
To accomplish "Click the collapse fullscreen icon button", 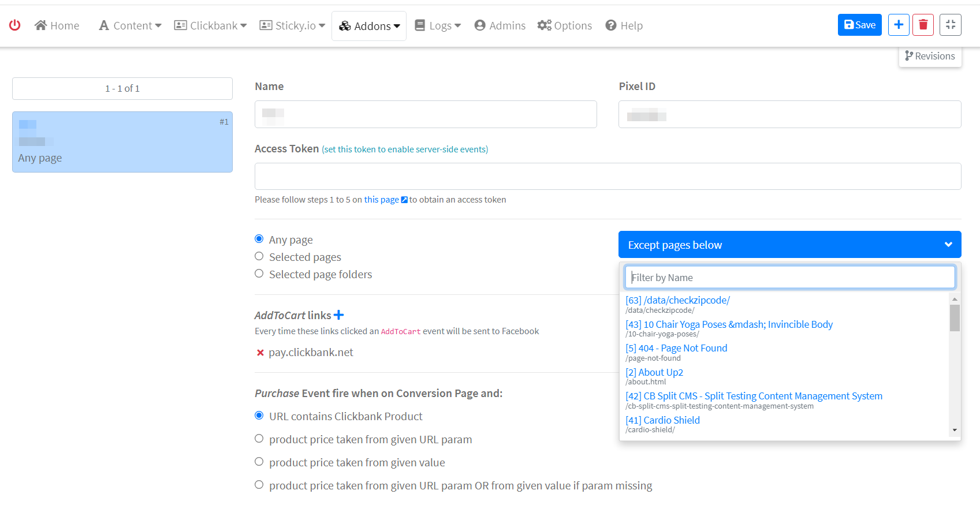I will pyautogui.click(x=951, y=25).
